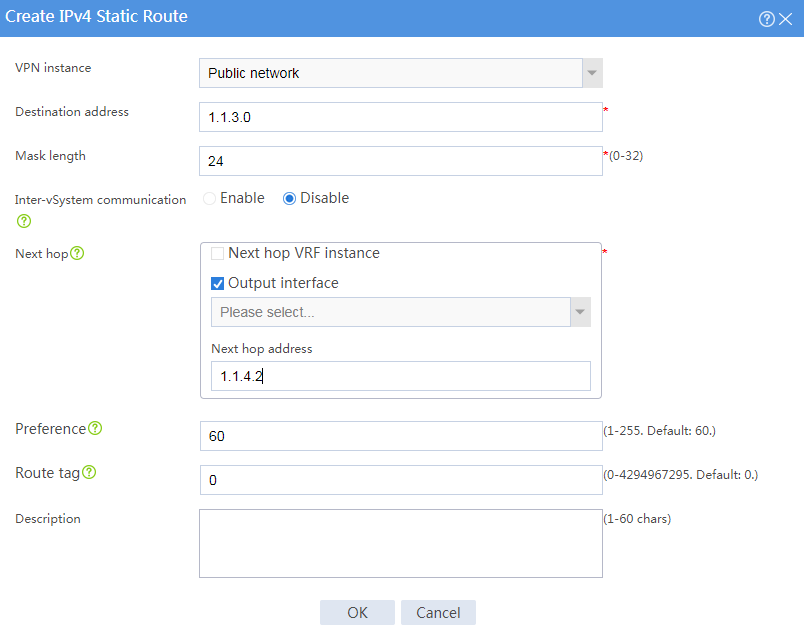Edit the Next hop address field
This screenshot has height=628, width=804.
point(400,375)
